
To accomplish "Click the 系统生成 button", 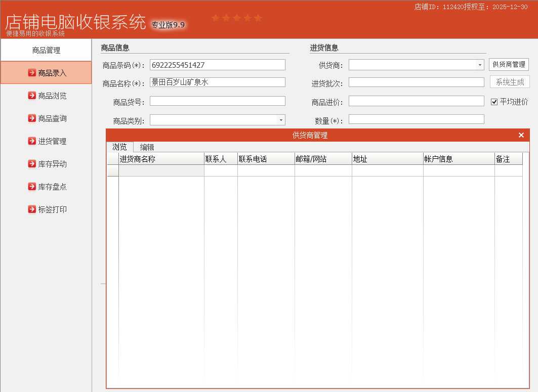I will click(510, 82).
